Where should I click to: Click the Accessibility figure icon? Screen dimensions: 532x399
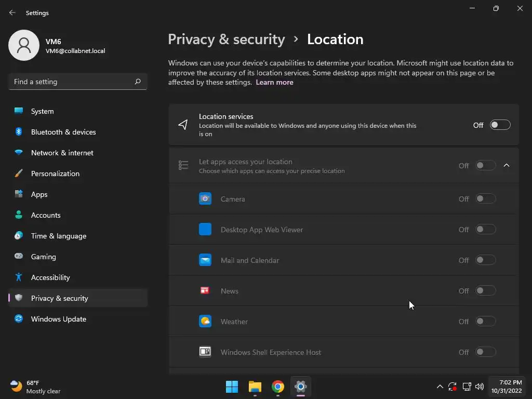click(19, 277)
